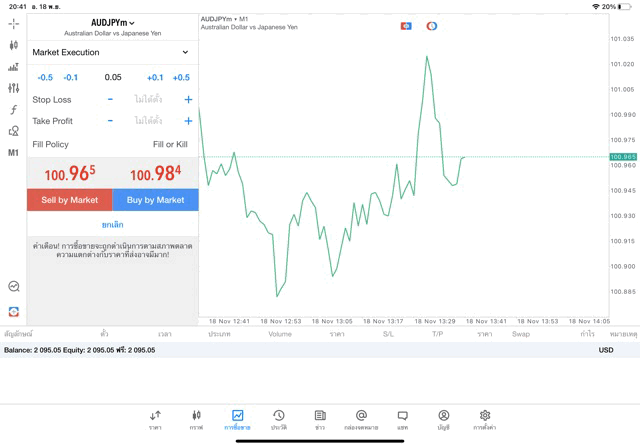Image resolution: width=640 pixels, height=447 pixels.
Task: Tap the chat bubble icon in bottom bar
Action: tap(402, 419)
